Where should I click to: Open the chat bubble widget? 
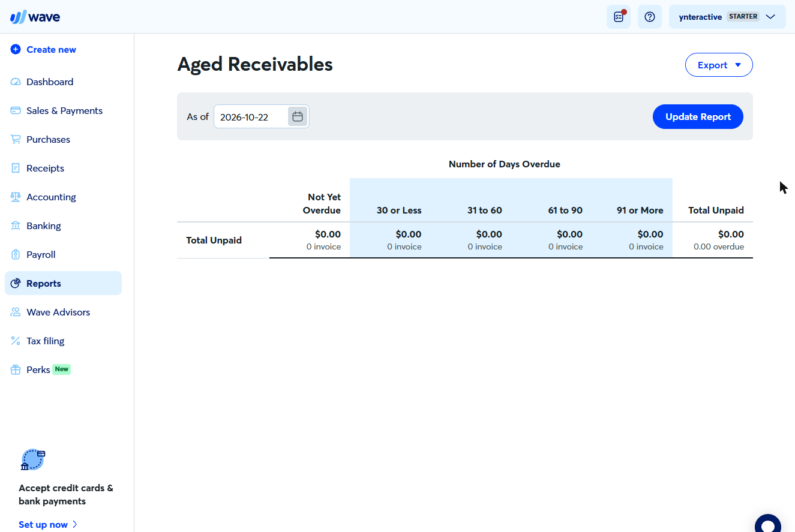click(767, 524)
